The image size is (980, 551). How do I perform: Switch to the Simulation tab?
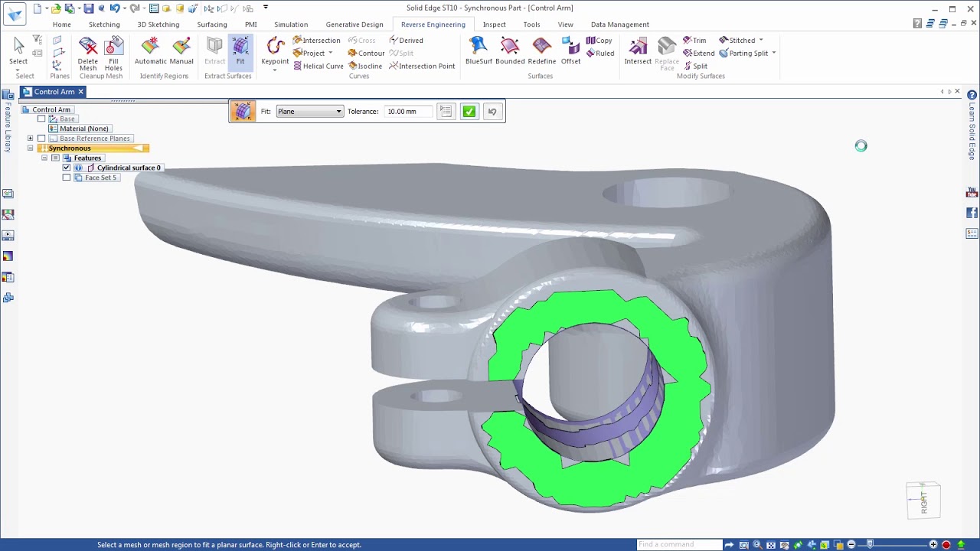tap(291, 24)
